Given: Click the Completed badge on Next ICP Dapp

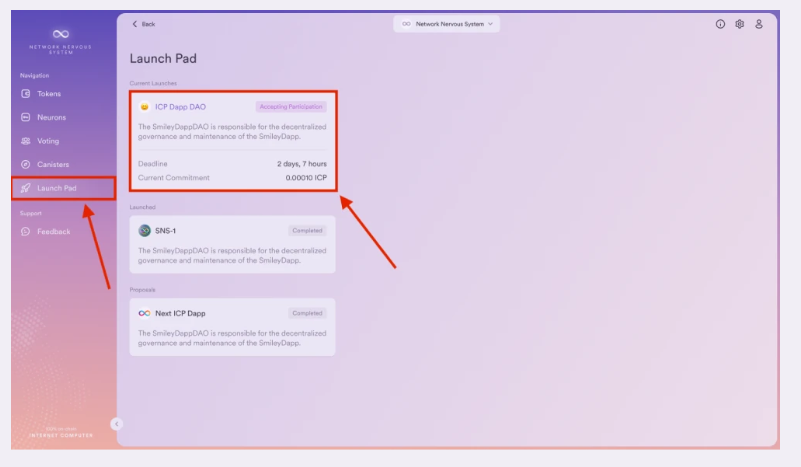Looking at the screenshot, I should point(307,313).
